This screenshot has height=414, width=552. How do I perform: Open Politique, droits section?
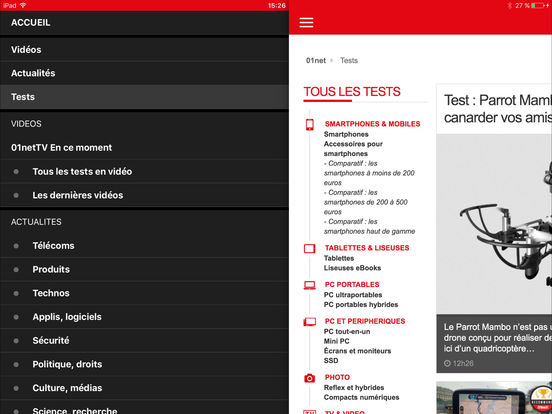[x=144, y=364]
